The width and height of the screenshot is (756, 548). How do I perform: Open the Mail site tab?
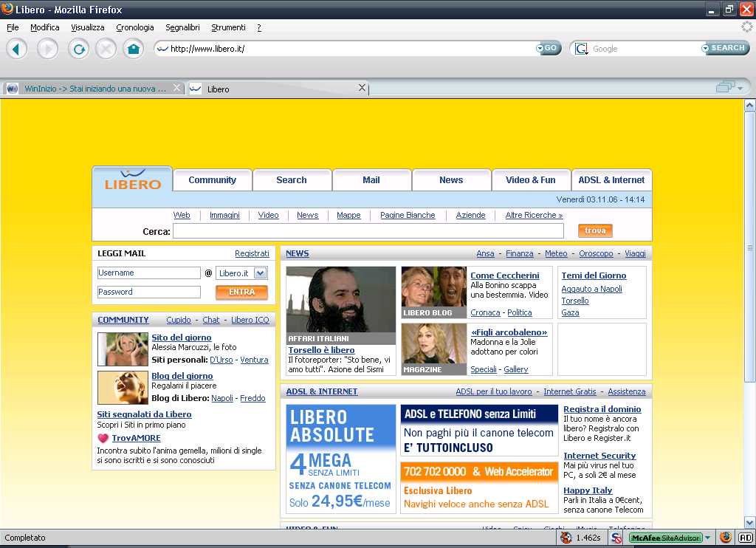pos(371,180)
